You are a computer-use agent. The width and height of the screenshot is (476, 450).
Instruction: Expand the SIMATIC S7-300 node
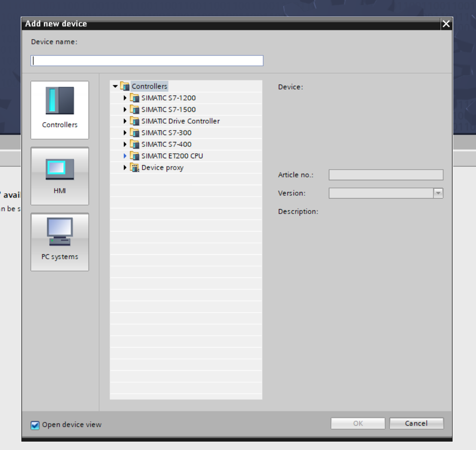(125, 133)
